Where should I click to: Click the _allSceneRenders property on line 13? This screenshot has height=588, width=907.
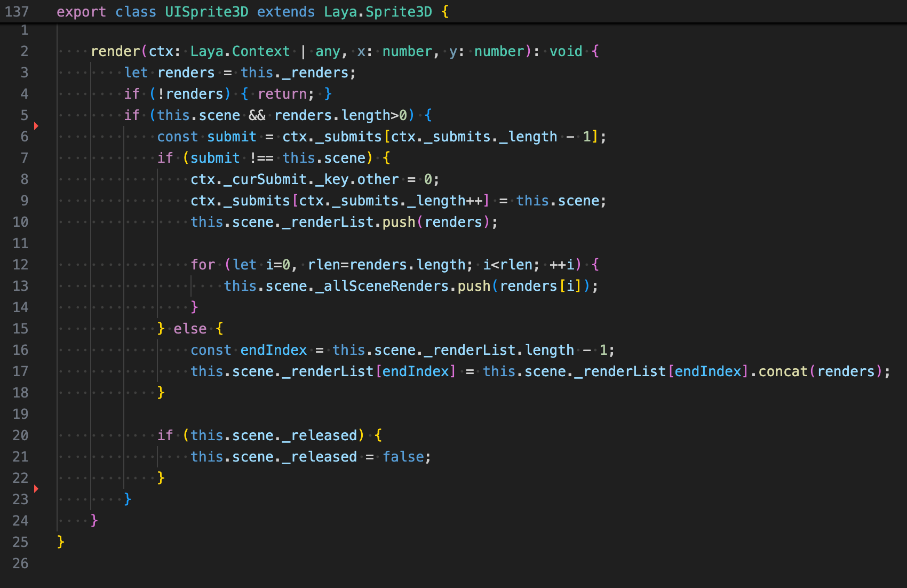click(x=383, y=286)
